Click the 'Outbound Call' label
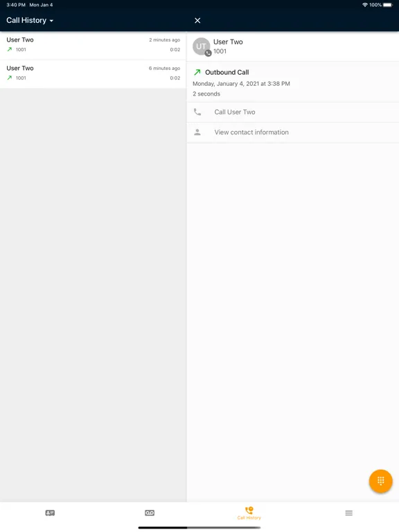 pos(227,72)
